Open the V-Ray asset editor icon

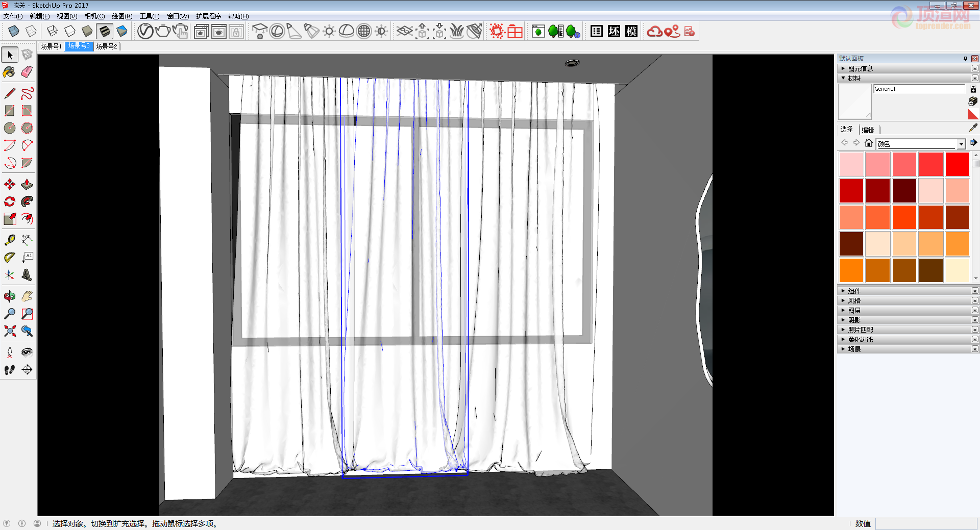[145, 31]
